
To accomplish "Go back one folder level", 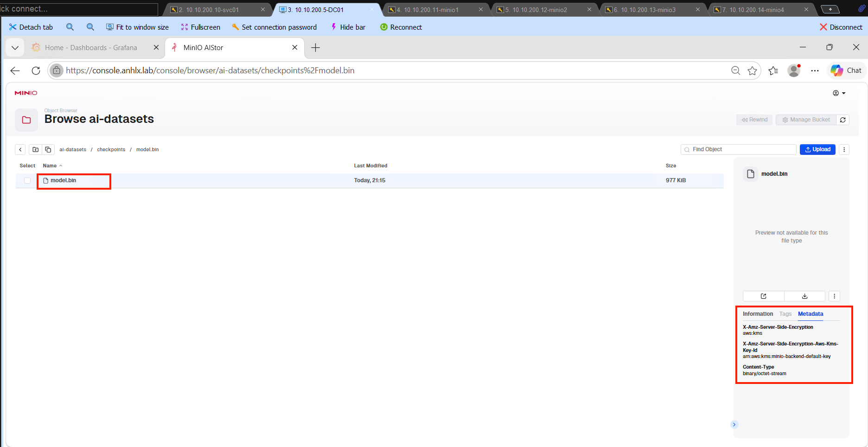I will pos(20,150).
